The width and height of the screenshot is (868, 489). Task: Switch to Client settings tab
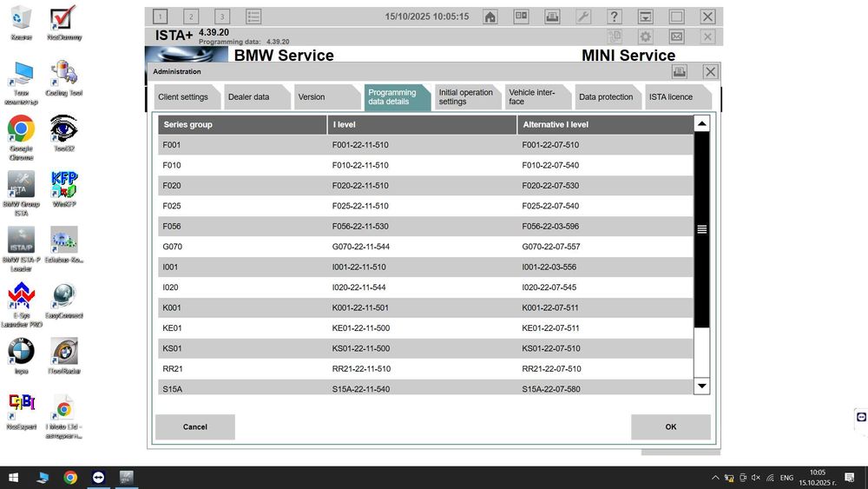[x=187, y=97]
